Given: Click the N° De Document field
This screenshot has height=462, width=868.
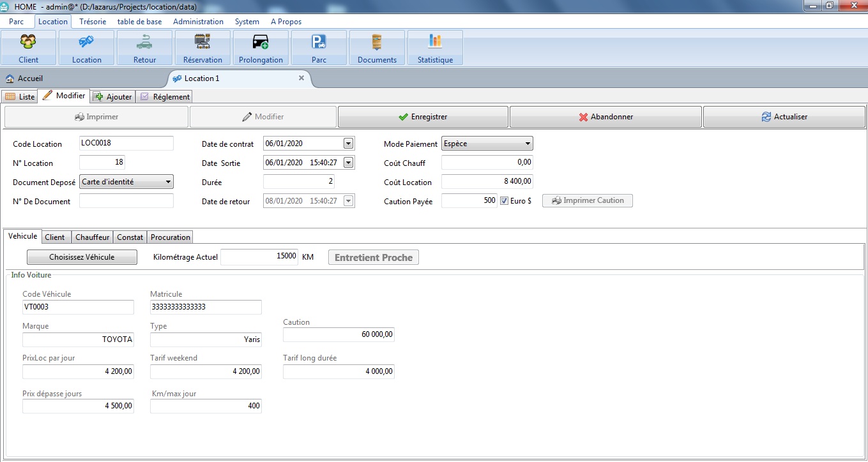Looking at the screenshot, I should tap(126, 201).
